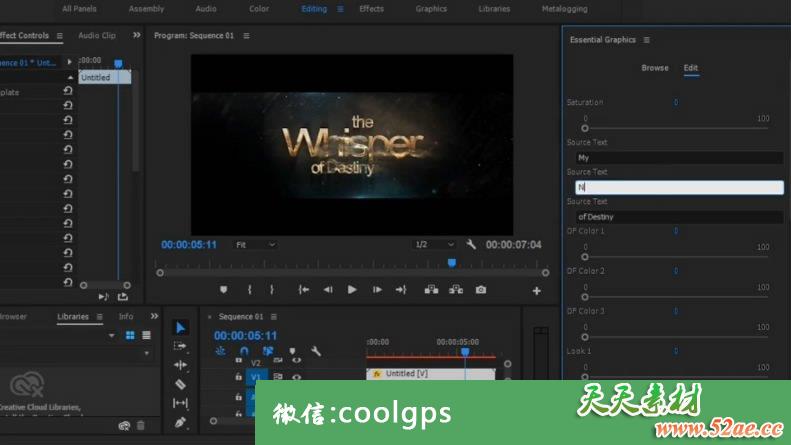The image size is (791, 445).
Task: Switch to the Graphics workspace
Action: pos(431,9)
